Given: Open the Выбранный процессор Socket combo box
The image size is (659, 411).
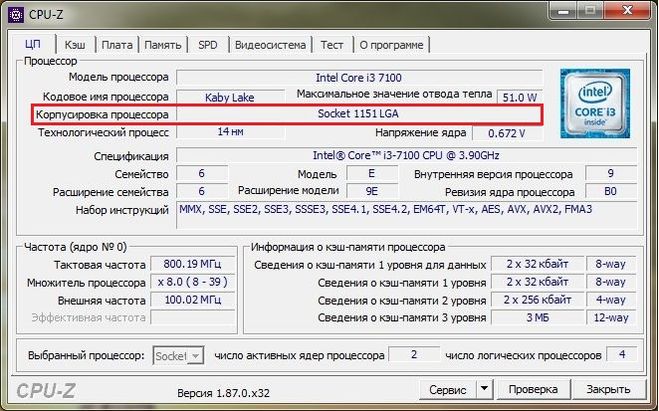Looking at the screenshot, I should pos(179,356).
